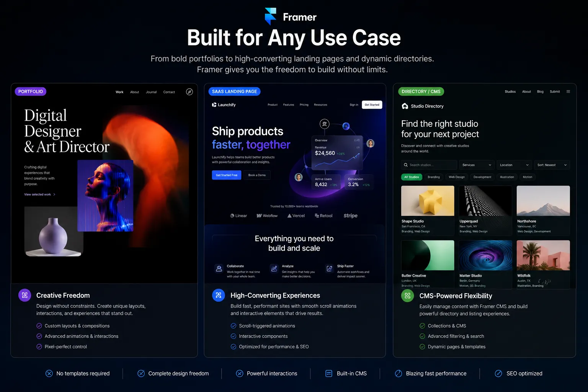Click the search magnifier icon in studio search

pyautogui.click(x=406, y=165)
